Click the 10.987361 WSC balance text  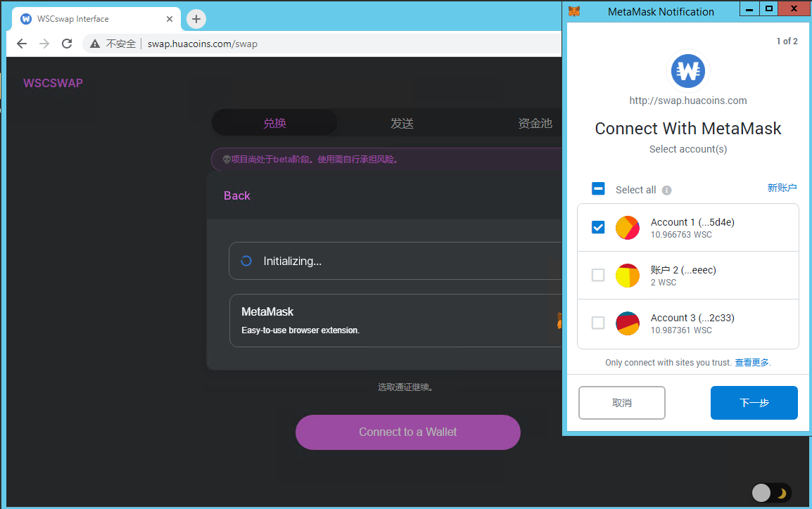(681, 330)
